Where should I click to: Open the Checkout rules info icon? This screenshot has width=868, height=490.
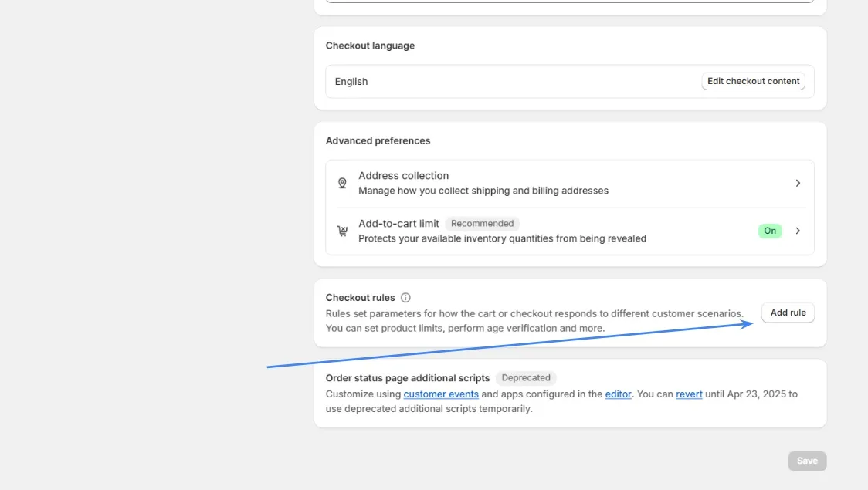405,298
